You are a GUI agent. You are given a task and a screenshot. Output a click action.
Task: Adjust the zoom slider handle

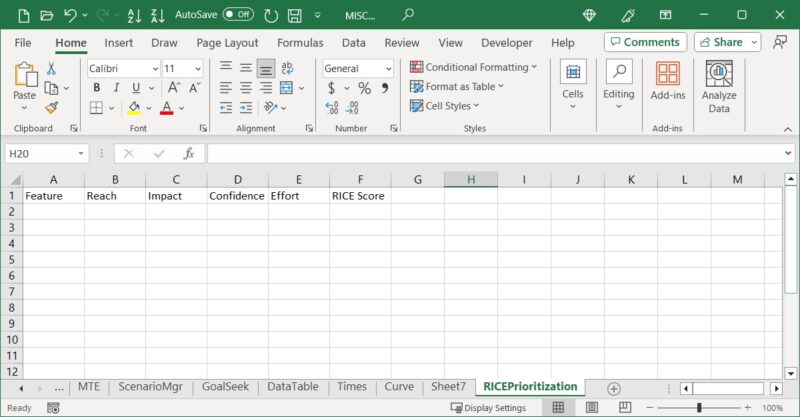(x=699, y=407)
